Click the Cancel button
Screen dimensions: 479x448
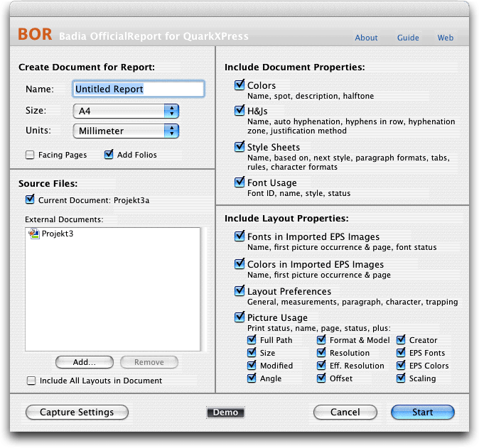point(345,413)
